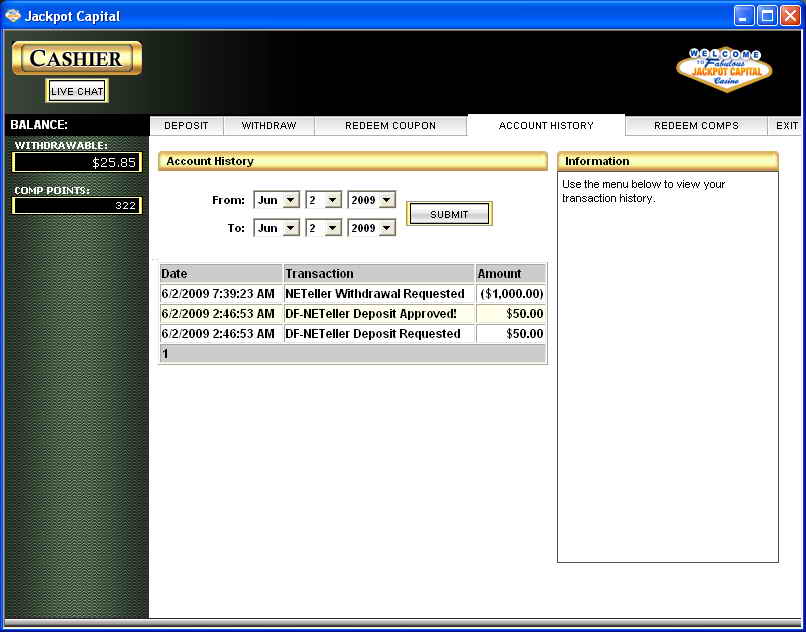The image size is (806, 632).
Task: Click the 6/2/2009 7:39:23 AM date cell
Action: click(221, 294)
